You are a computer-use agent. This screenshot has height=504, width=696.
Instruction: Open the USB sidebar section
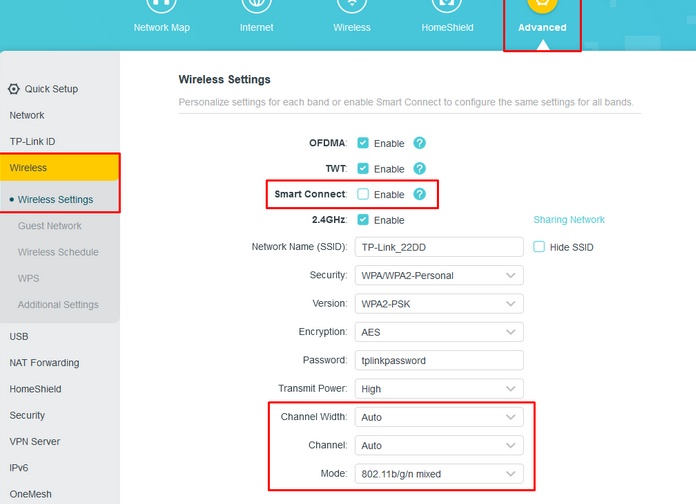coord(19,337)
